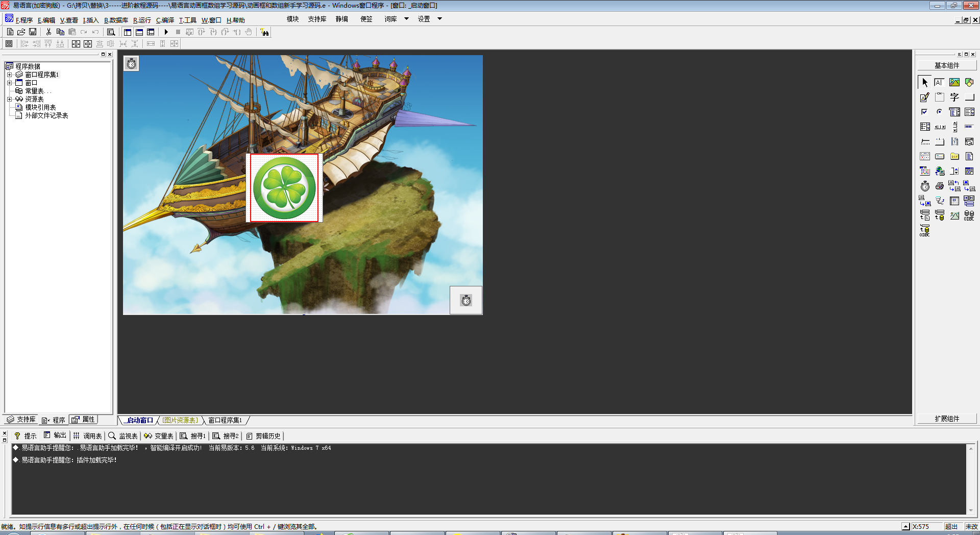Select the label 字 component icon
Screen dimensions: 980x535
tap(954, 97)
